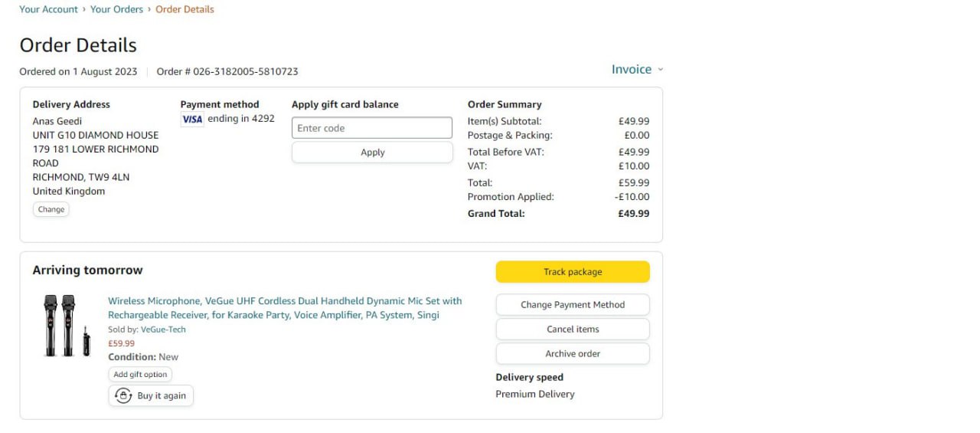Click the Track package button
The image size is (980, 433).
click(573, 272)
